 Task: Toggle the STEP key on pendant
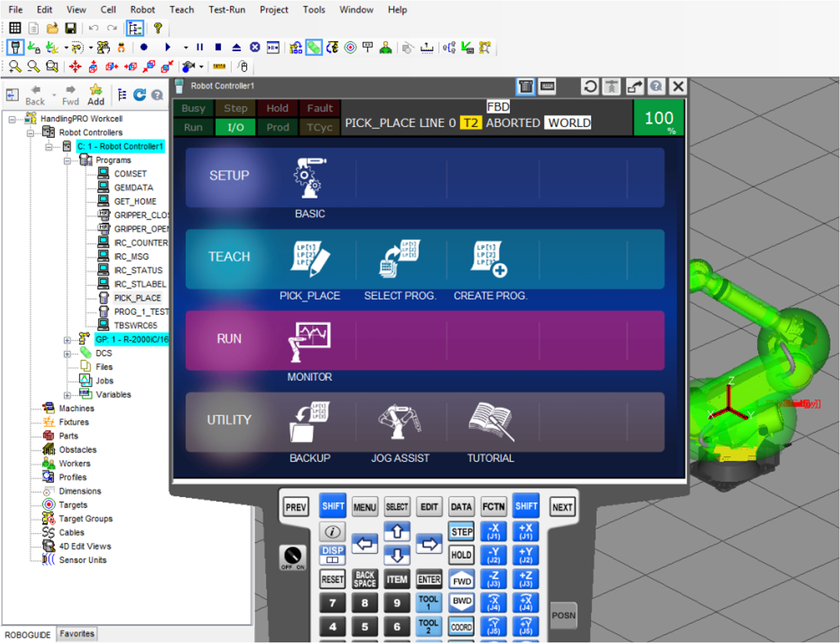[462, 532]
